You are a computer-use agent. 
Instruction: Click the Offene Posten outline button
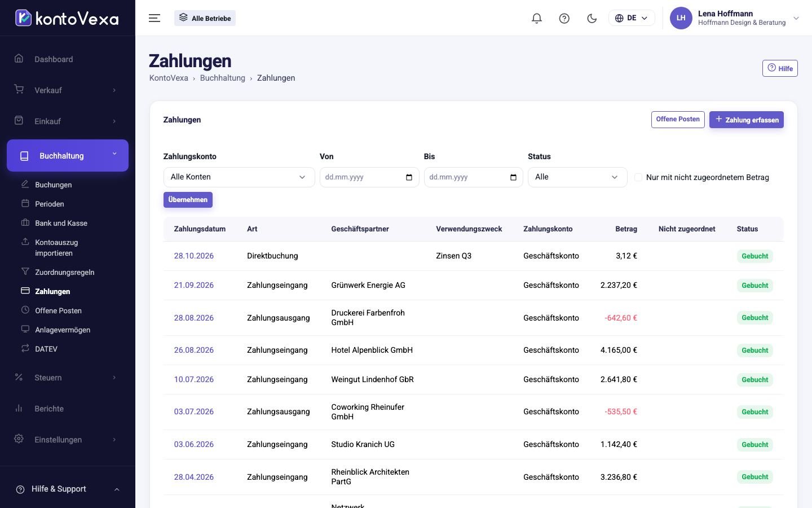[x=678, y=120]
